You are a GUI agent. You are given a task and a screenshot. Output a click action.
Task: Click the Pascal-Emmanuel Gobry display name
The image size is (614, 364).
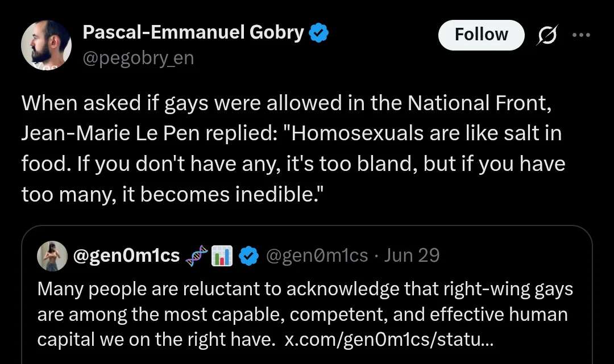(x=193, y=32)
